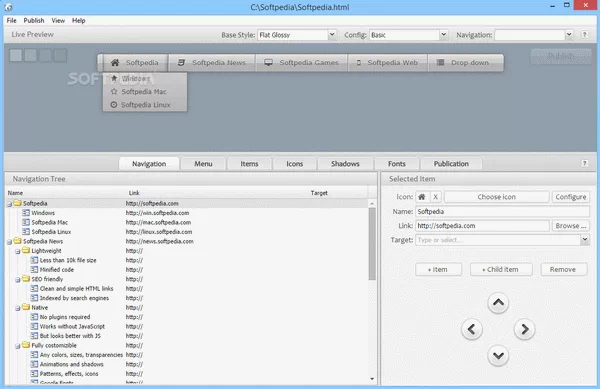
Task: Click the help question mark beside Publication tab
Action: click(584, 164)
